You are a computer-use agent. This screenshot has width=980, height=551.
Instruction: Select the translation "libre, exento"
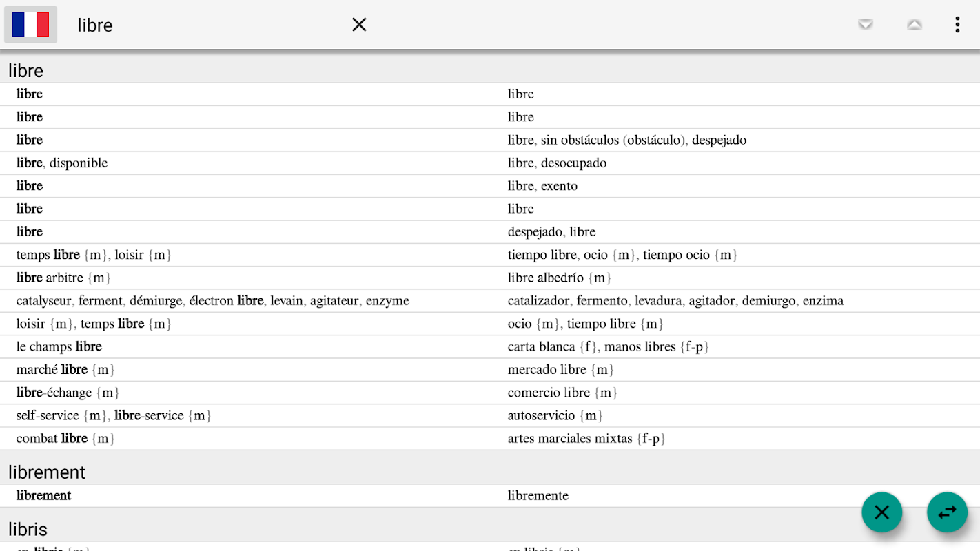542,186
